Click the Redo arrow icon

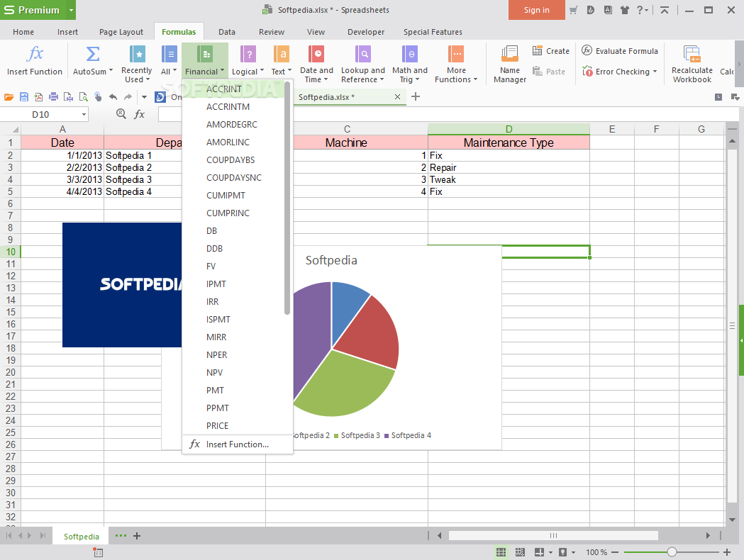click(x=128, y=97)
